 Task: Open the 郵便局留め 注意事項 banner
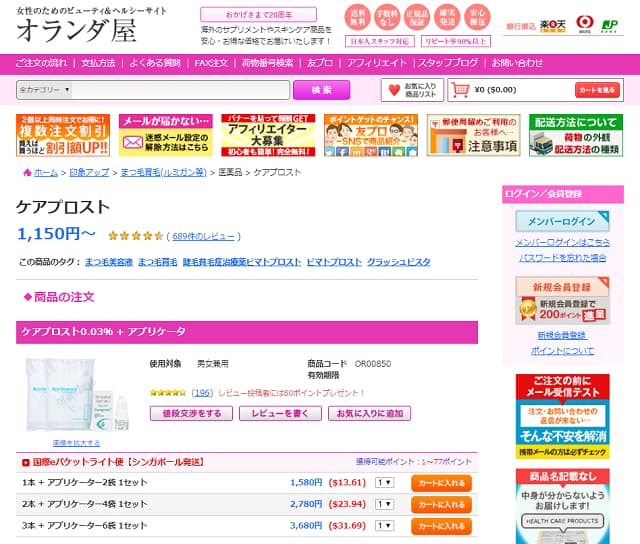pos(473,135)
